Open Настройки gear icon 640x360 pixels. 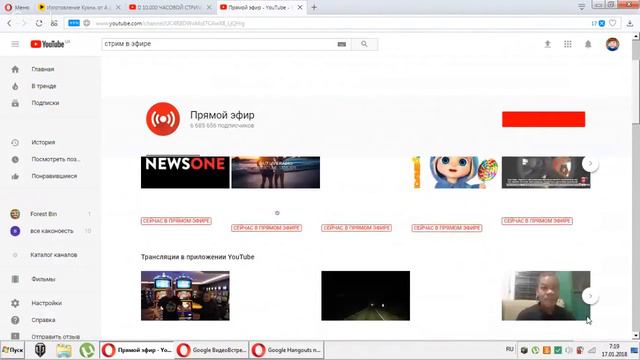(15, 303)
